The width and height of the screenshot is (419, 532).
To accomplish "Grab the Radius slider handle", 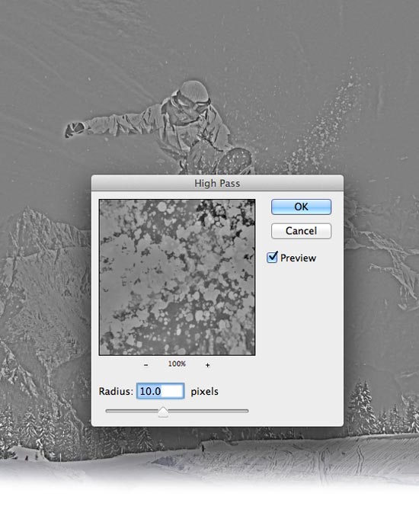I will pyautogui.click(x=163, y=412).
